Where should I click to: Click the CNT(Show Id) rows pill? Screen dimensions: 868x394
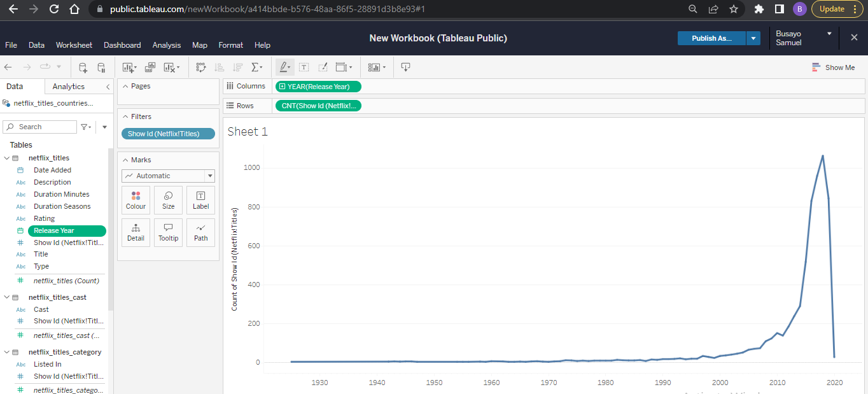click(318, 106)
